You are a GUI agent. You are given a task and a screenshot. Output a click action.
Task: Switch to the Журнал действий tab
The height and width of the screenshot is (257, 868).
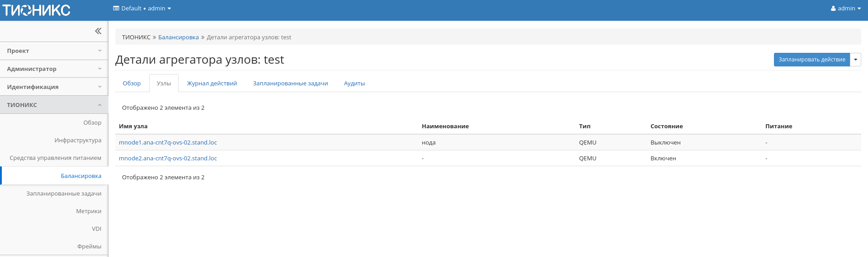click(x=212, y=84)
